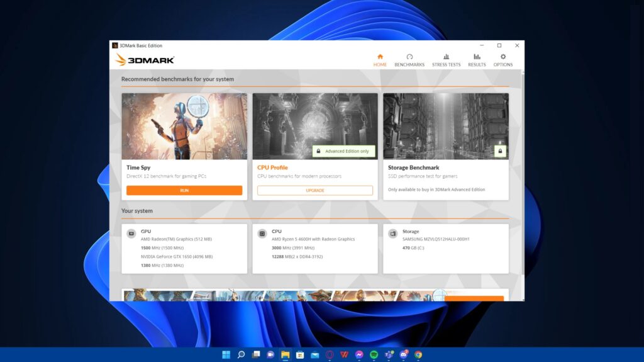Open Microsoft Teams from the taskbar
This screenshot has width=644, height=362.
click(389, 354)
